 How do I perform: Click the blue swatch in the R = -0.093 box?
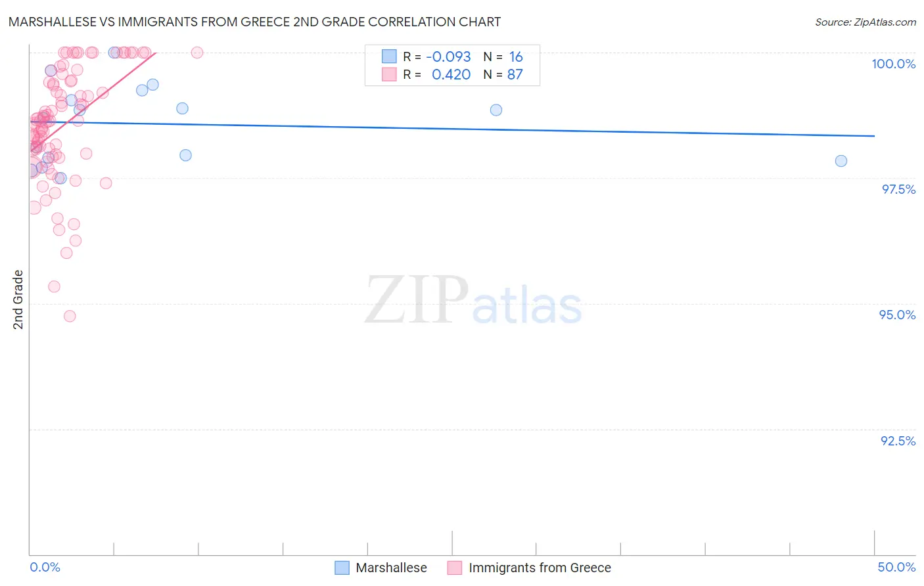pos(389,56)
